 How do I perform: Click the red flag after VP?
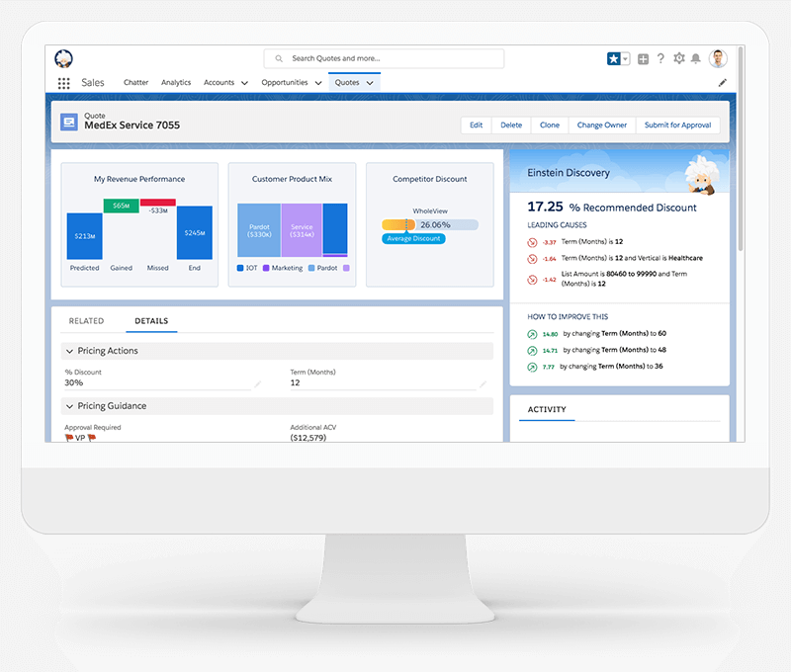(x=92, y=438)
